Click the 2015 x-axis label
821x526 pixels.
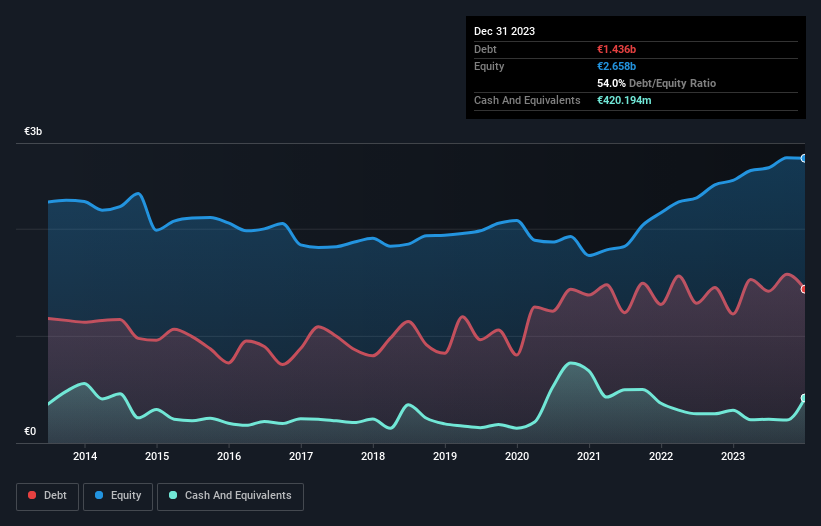(157, 456)
